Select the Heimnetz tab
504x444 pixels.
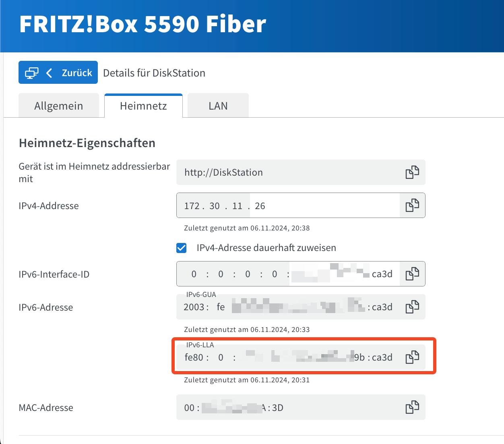click(x=143, y=105)
